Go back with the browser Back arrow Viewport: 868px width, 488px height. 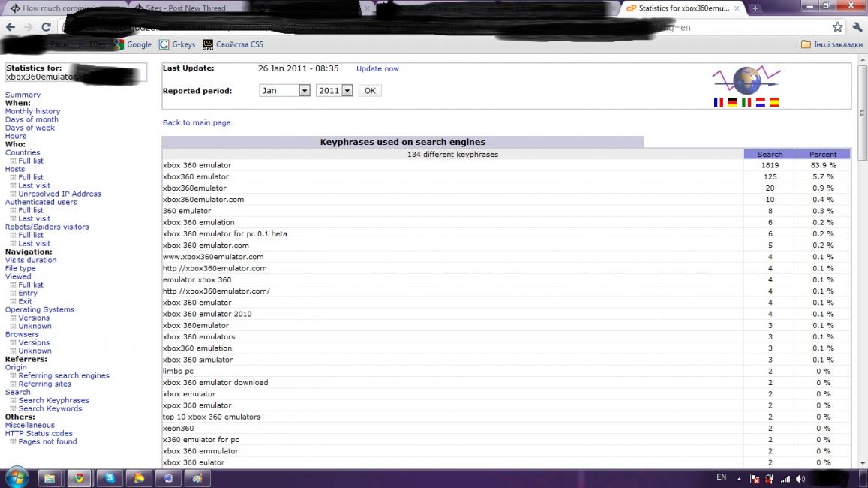11,26
